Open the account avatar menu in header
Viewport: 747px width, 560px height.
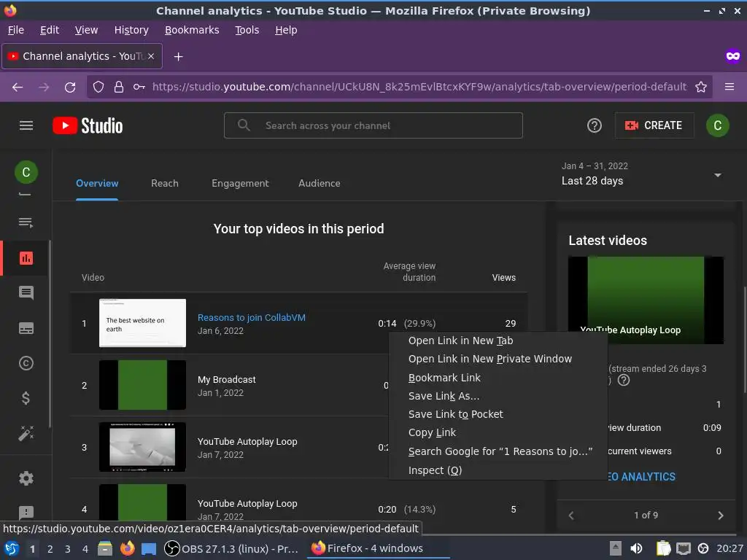[718, 125]
